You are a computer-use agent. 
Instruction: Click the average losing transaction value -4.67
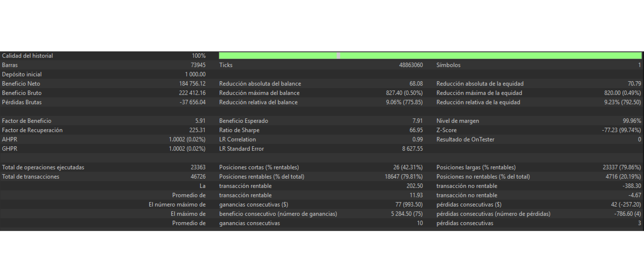point(635,195)
